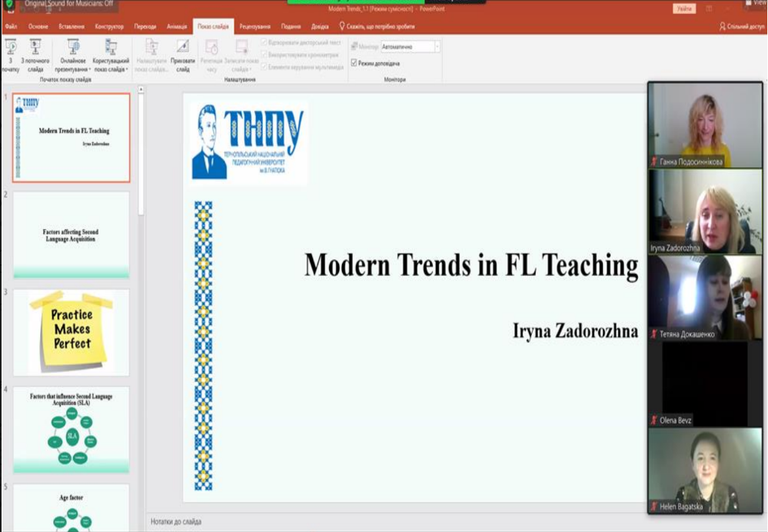Toggle the Режим доповідача checkbox
This screenshot has width=768, height=532.
click(354, 63)
